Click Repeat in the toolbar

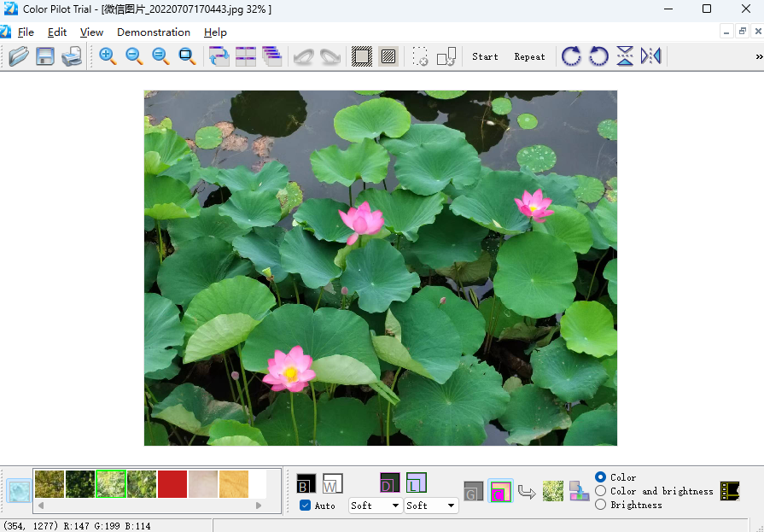[x=529, y=56]
